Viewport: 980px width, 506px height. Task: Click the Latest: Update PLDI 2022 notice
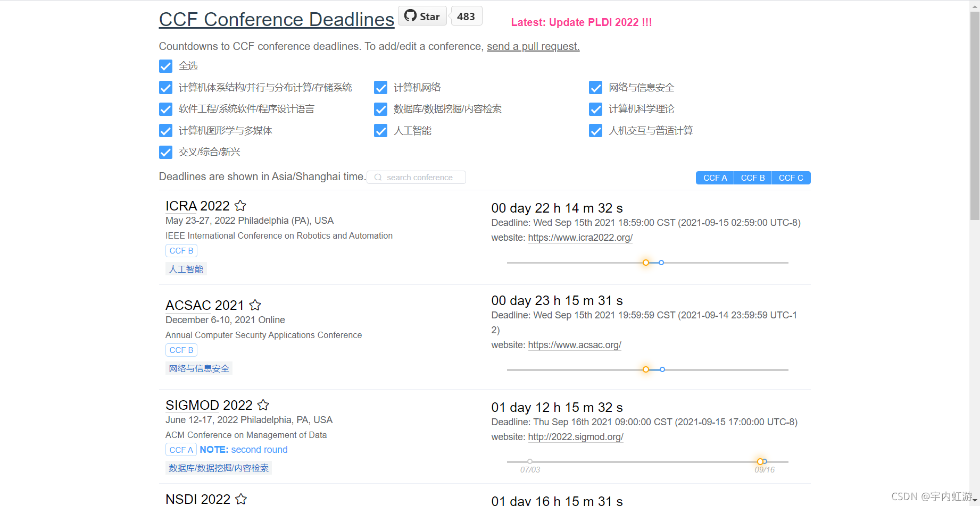[x=582, y=22]
